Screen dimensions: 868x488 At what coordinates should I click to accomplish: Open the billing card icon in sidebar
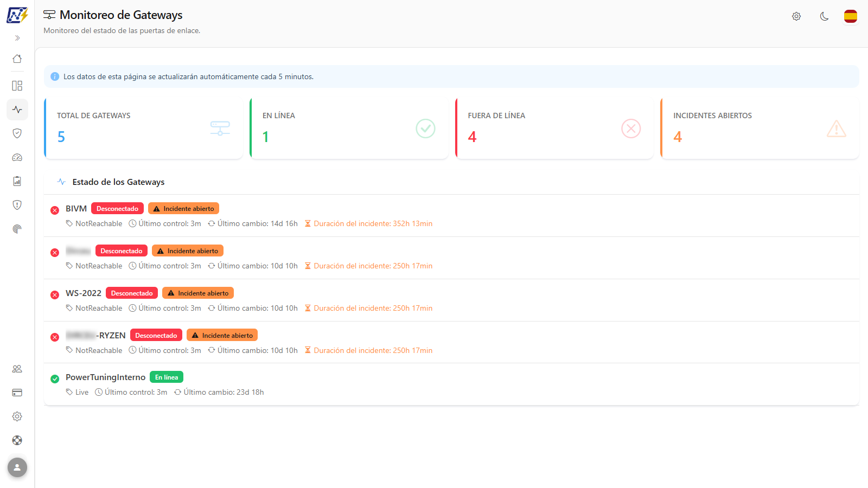tap(17, 393)
